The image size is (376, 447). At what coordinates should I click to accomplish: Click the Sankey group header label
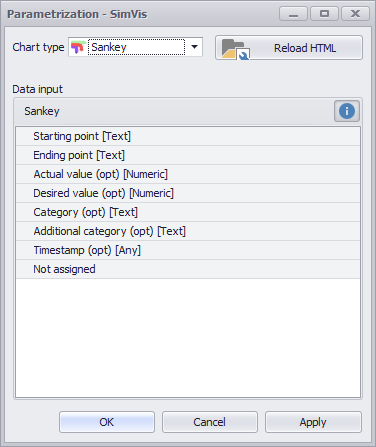click(42, 111)
